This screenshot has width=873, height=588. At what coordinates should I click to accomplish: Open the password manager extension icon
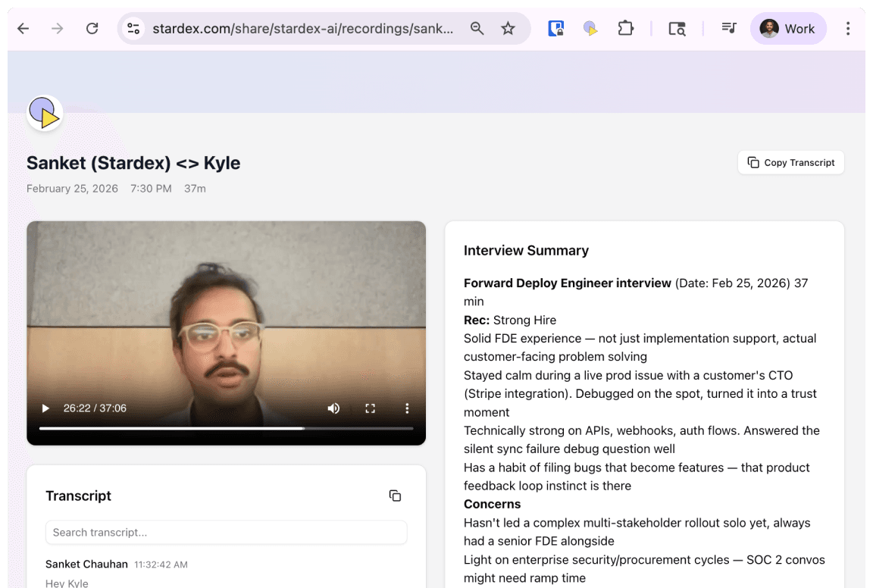(x=555, y=28)
